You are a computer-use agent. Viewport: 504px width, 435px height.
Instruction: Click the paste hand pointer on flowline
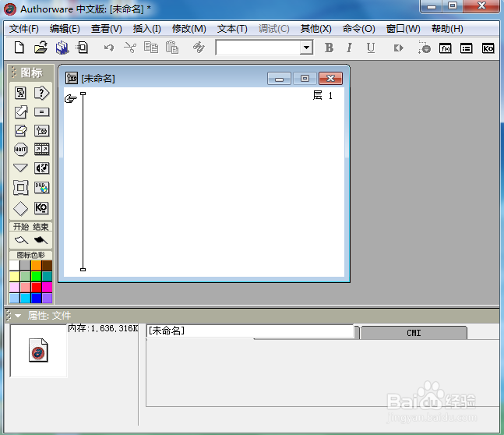70,98
